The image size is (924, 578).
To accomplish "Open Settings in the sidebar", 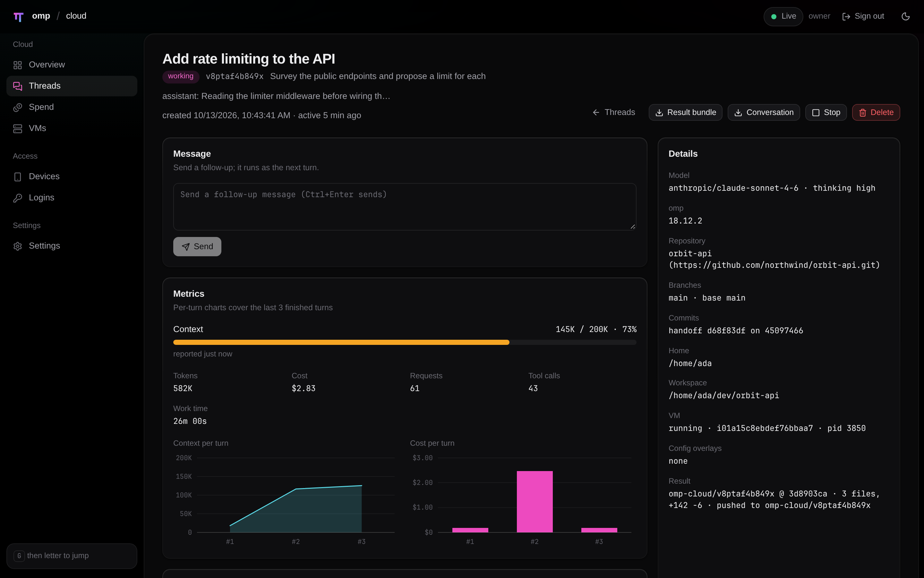I will pyautogui.click(x=72, y=246).
